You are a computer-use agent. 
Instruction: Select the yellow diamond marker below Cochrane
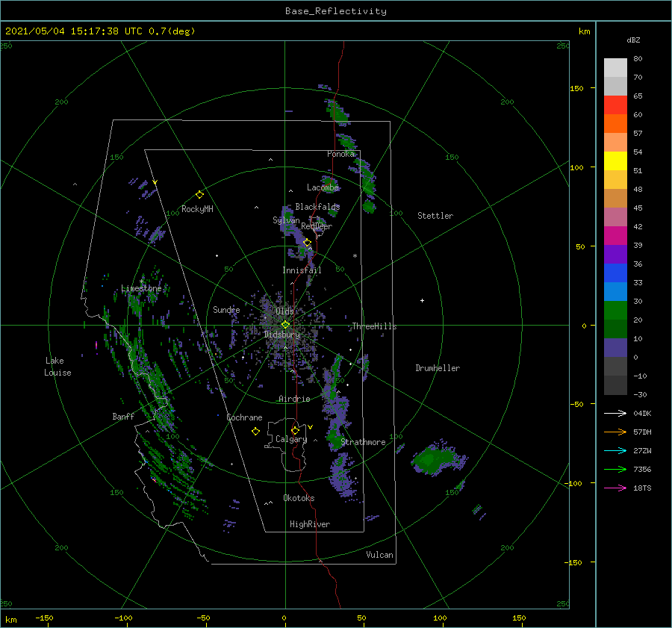(x=256, y=432)
